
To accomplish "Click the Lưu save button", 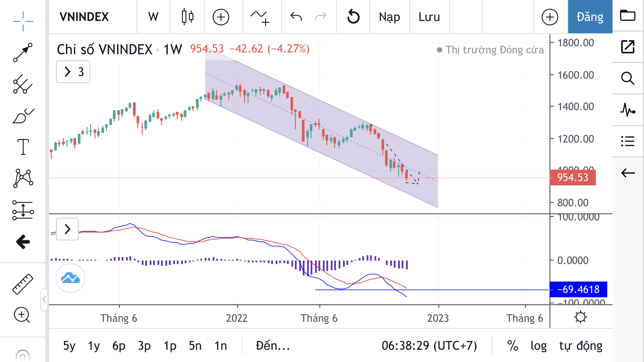I will 429,17.
